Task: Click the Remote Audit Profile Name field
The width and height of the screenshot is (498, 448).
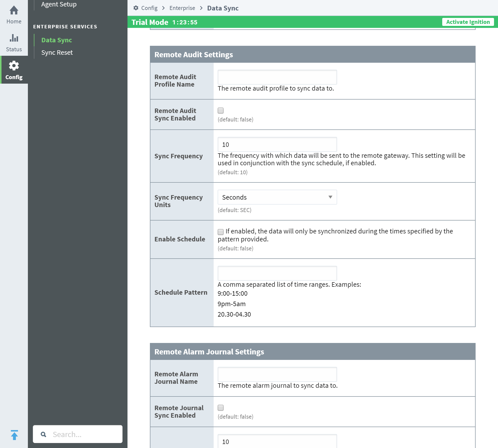Action: 277,77
